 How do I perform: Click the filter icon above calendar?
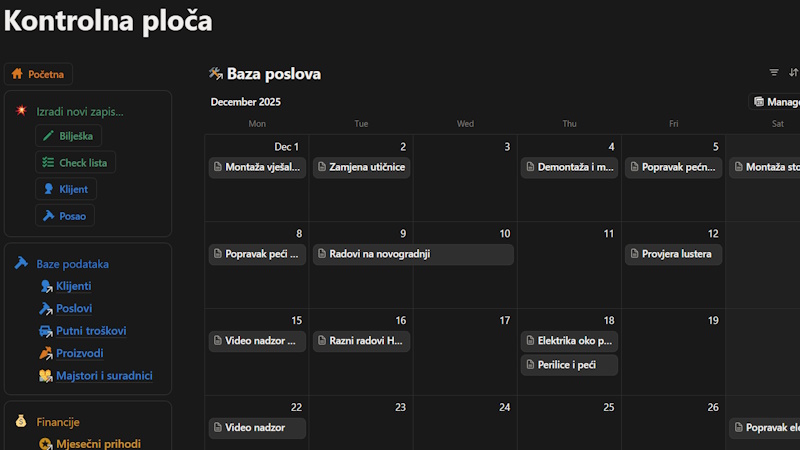click(773, 73)
